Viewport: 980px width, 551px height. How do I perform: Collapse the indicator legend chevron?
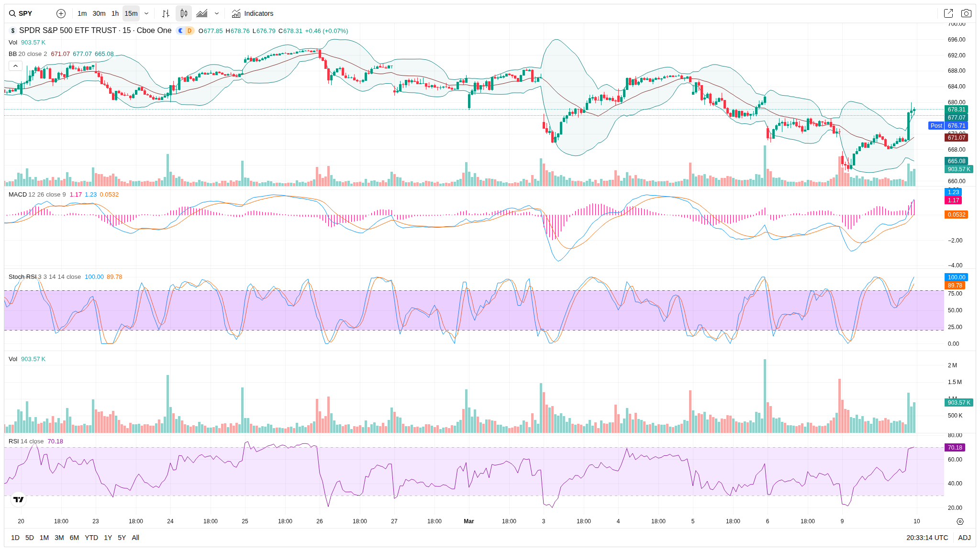tap(15, 66)
